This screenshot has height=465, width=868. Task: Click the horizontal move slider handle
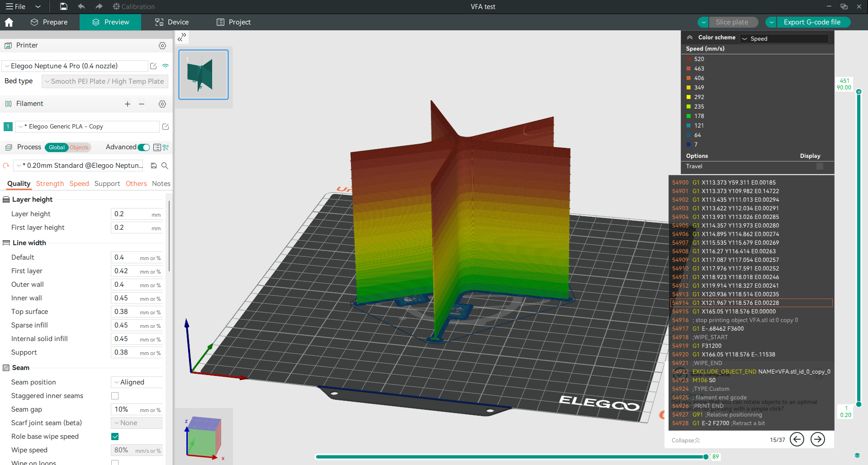(706, 457)
